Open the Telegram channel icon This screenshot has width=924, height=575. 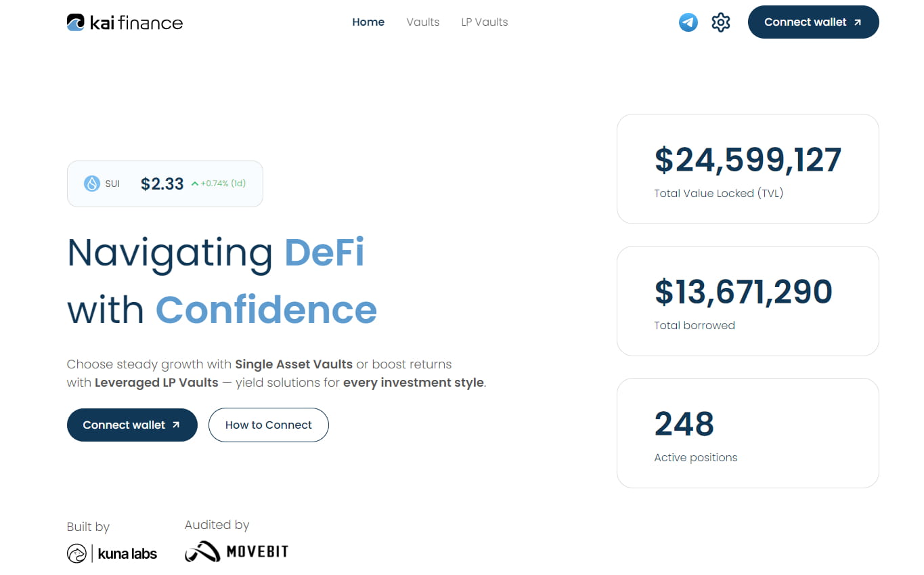(688, 22)
